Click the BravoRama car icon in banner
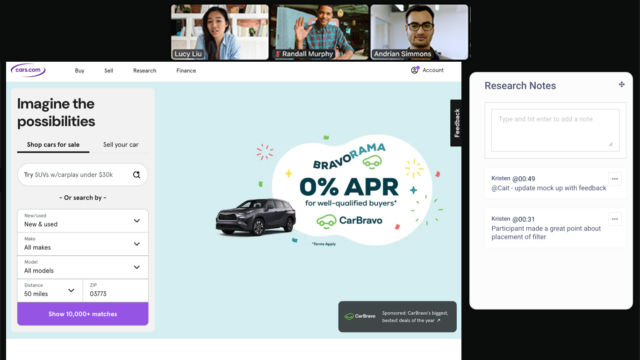Image resolution: width=640 pixels, height=360 pixels. click(x=372, y=162)
